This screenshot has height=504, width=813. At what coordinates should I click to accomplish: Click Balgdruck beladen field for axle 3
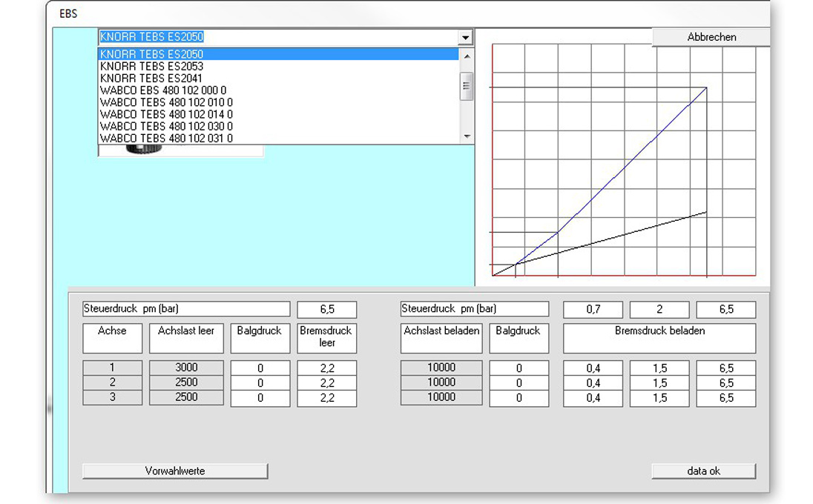click(519, 398)
